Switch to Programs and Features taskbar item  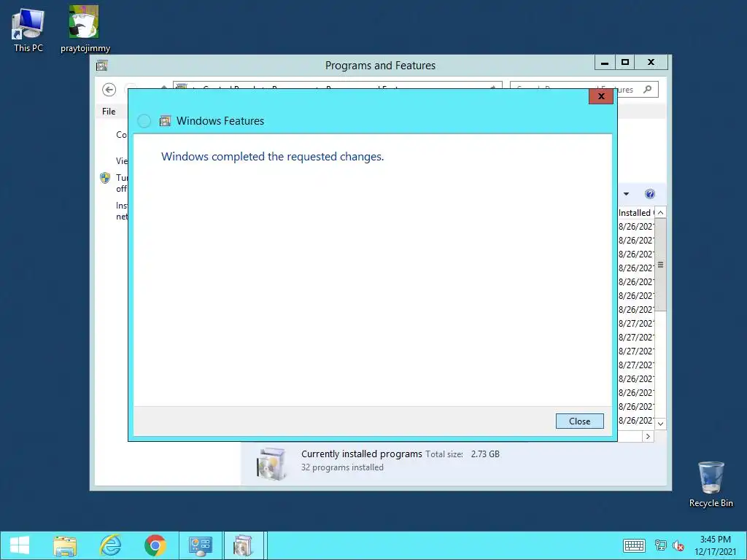point(244,545)
